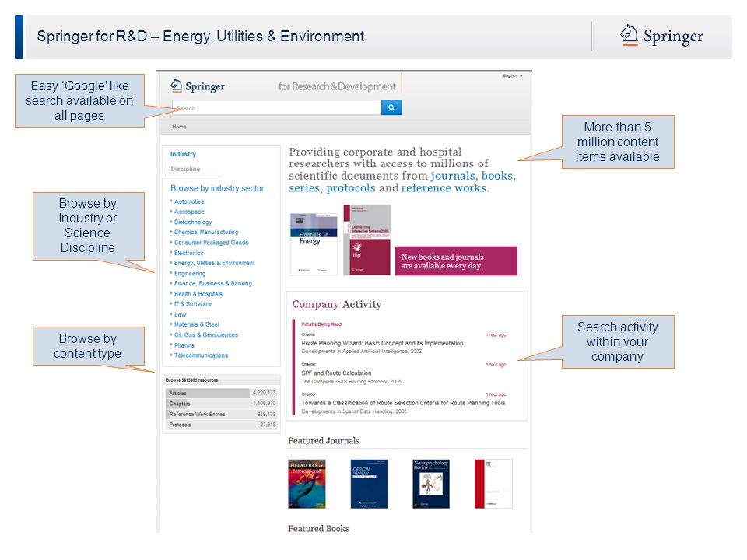Browse Protocols content type row
Screen dimensions: 747x560
click(221, 425)
